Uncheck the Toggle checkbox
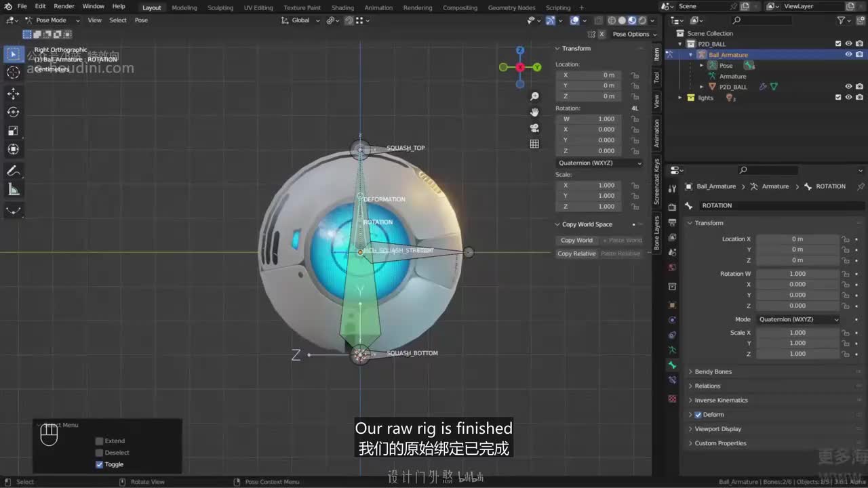Viewport: 868px width, 488px height. 99,464
